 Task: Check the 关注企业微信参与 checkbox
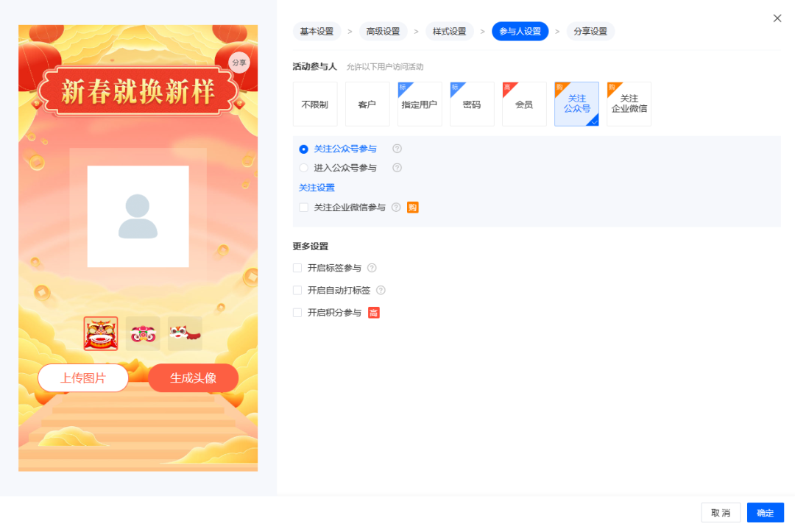pos(304,208)
